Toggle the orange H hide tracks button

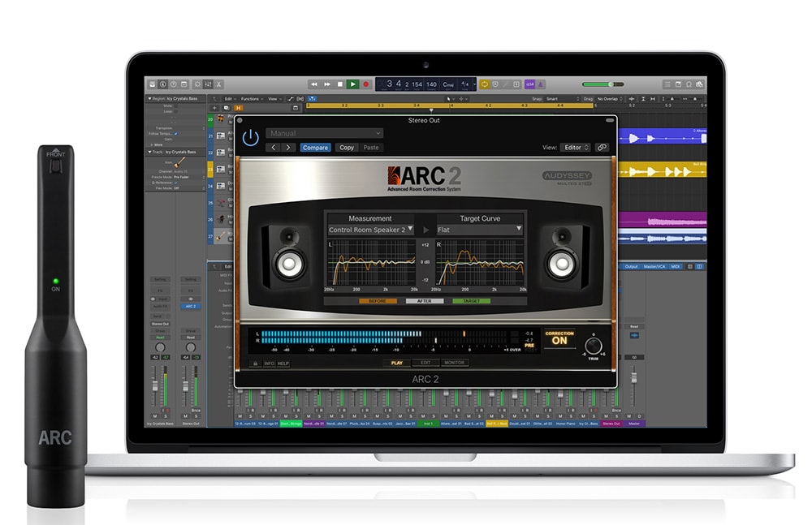point(239,108)
